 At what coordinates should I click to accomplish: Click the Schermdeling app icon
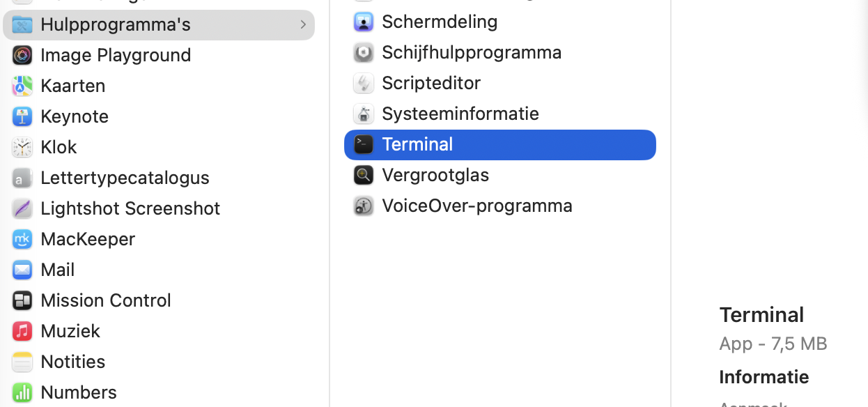point(363,21)
